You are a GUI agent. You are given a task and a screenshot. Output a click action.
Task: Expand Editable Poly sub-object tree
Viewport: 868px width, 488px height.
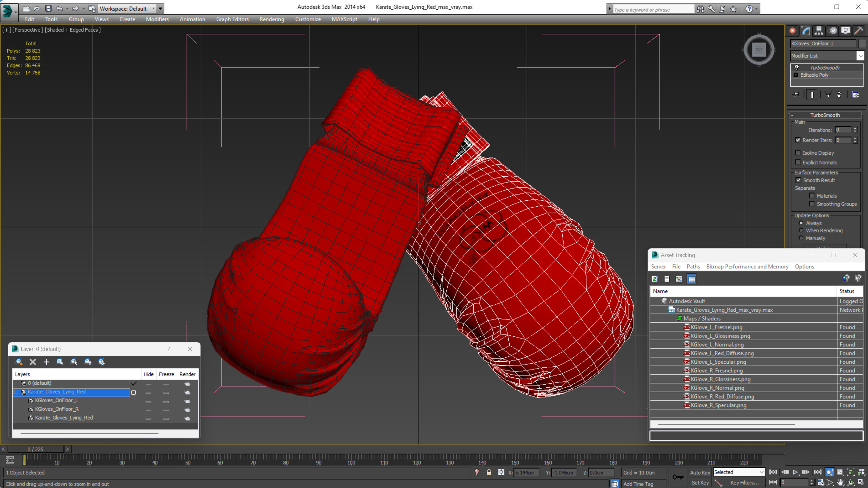tap(796, 75)
